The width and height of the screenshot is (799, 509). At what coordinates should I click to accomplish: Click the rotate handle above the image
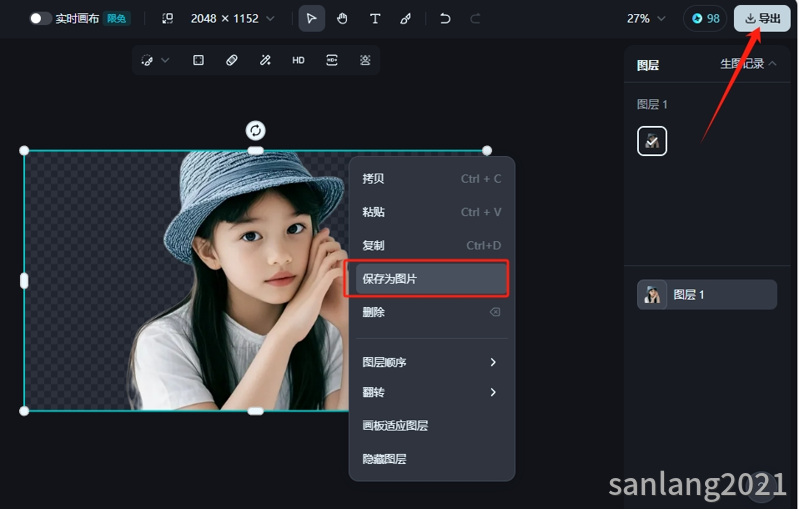(x=255, y=130)
